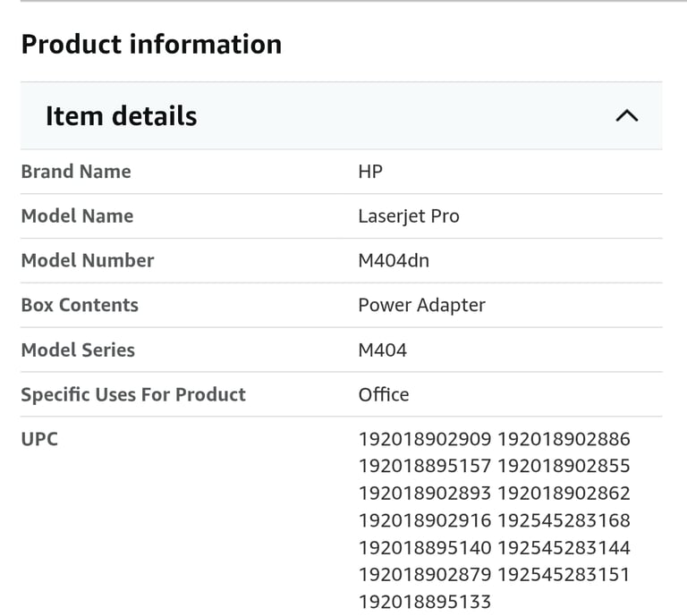Viewport: 687px width, 616px height.
Task: Select UPC code 192018902909
Action: [425, 439]
